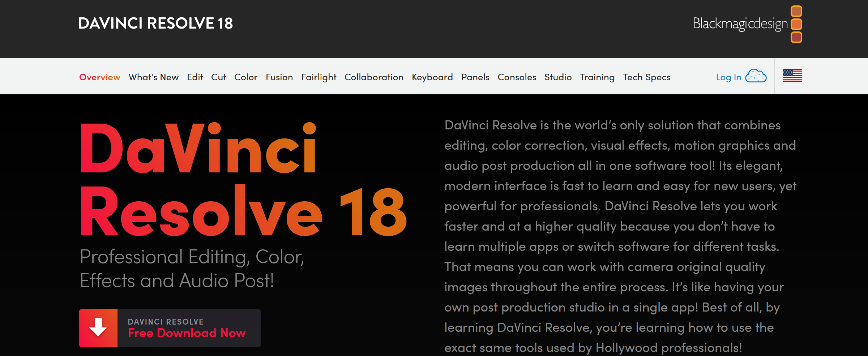Click Free Download Now button
The image size is (868, 356).
(170, 328)
